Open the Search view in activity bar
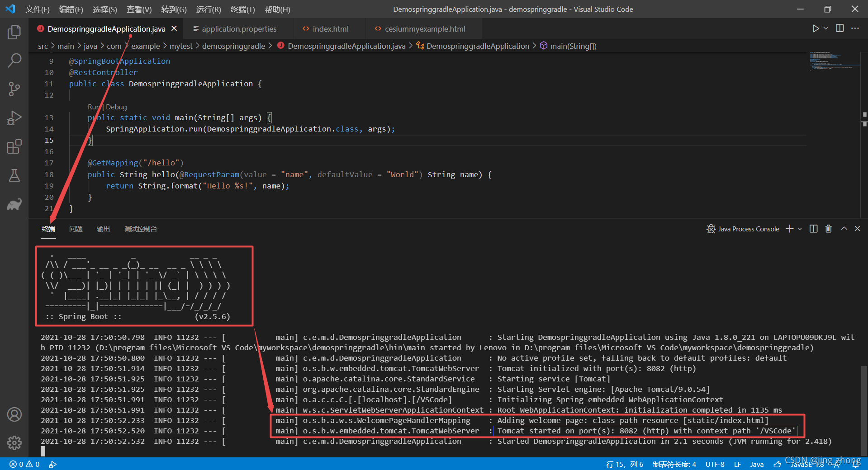Viewport: 868px width, 470px height. (x=14, y=61)
